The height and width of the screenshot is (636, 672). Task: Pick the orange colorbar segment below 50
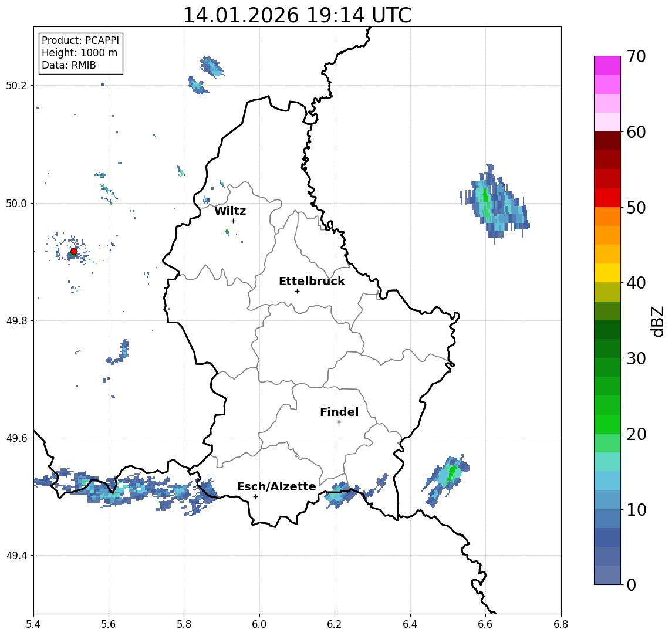(x=607, y=216)
